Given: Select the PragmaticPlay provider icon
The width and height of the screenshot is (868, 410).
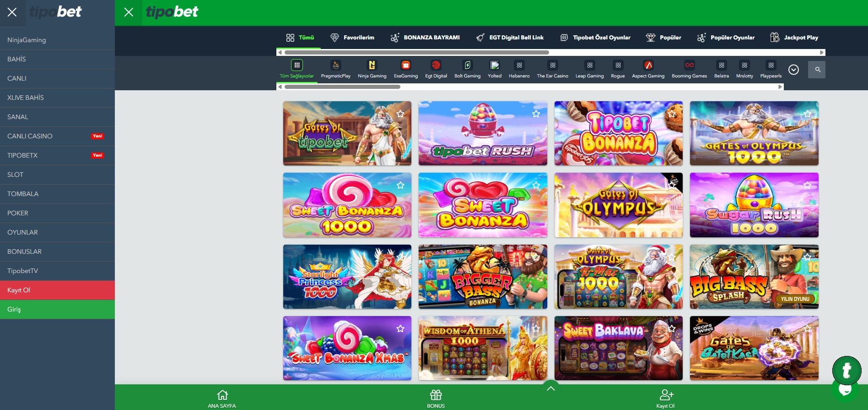Looking at the screenshot, I should point(335,66).
